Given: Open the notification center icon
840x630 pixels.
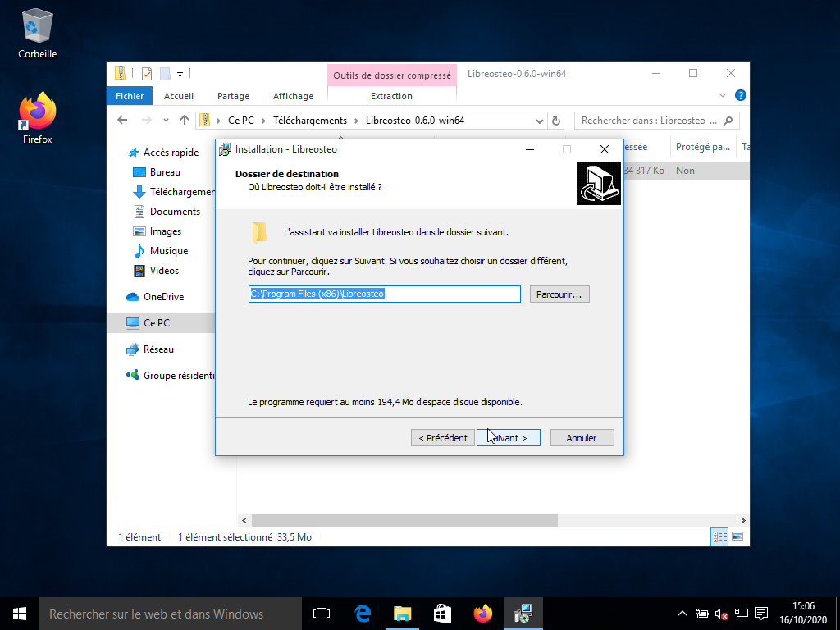Looking at the screenshot, I should point(761,614).
